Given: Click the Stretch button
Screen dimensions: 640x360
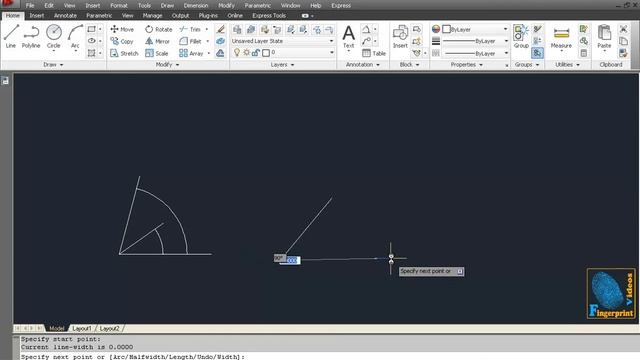Looking at the screenshot, I should (x=124, y=53).
